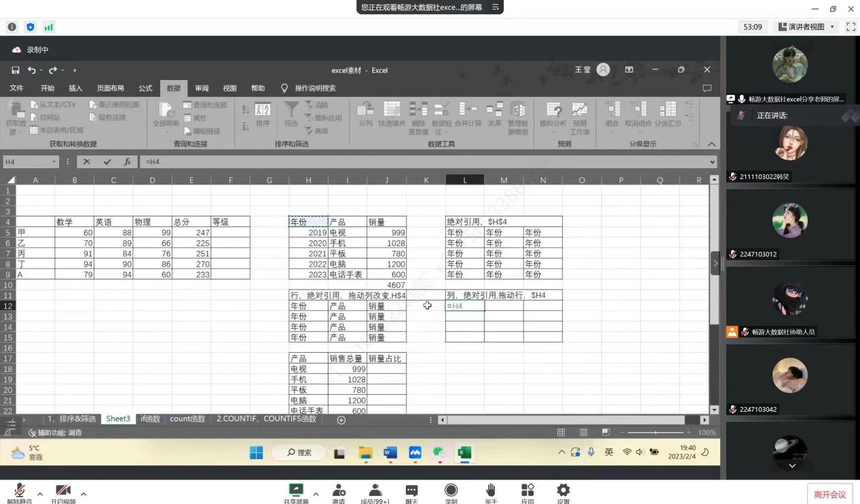Toggle full screen mode icon at top right
Image resolution: width=860 pixels, height=504 pixels.
[850, 27]
